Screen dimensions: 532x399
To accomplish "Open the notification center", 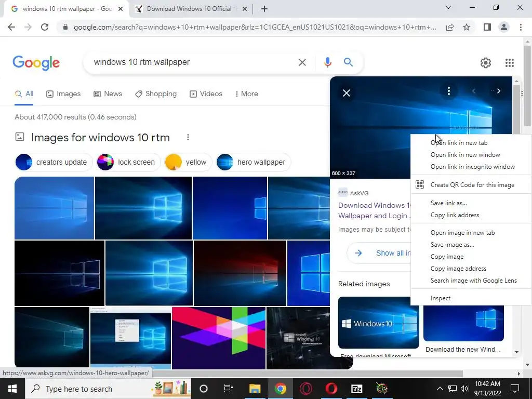I will 515,389.
